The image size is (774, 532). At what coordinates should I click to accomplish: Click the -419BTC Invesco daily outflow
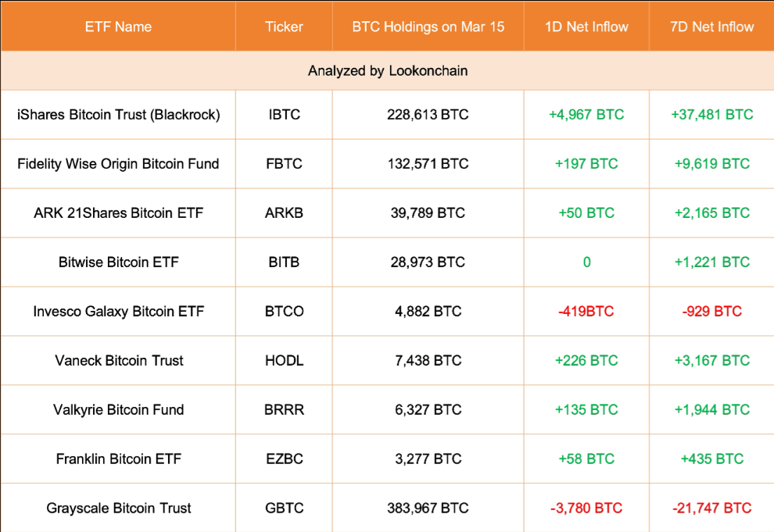(x=586, y=312)
